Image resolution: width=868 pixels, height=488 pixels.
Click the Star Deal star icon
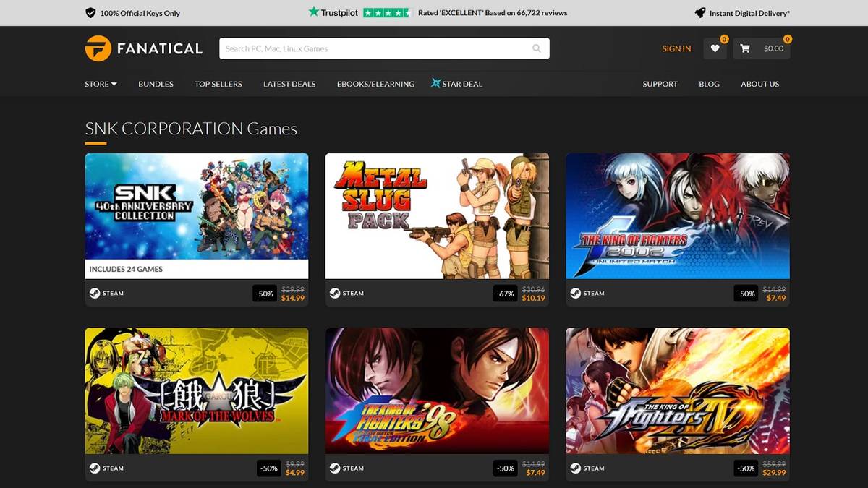pos(434,83)
